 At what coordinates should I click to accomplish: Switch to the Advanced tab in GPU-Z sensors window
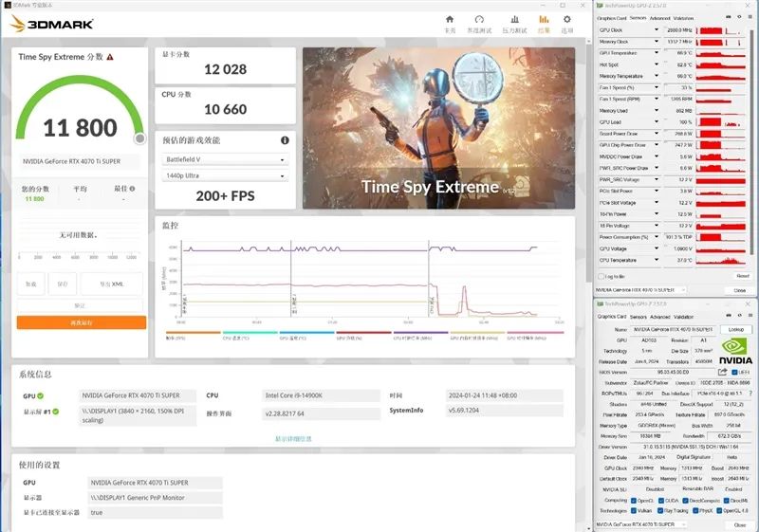coord(658,18)
